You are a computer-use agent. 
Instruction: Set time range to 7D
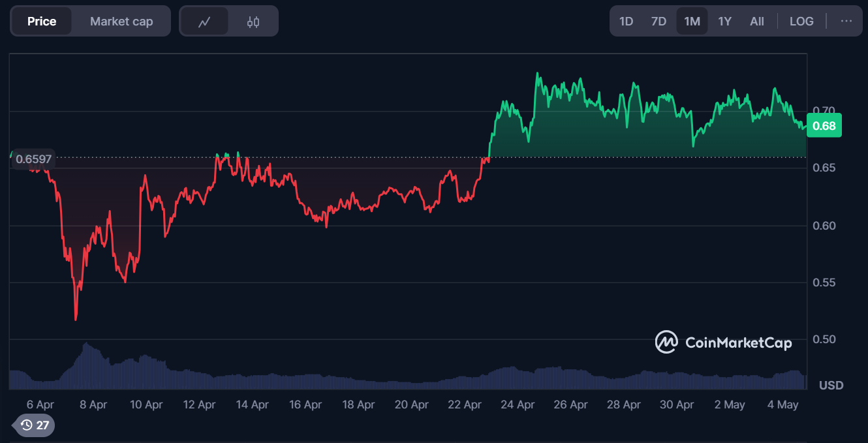click(x=659, y=21)
